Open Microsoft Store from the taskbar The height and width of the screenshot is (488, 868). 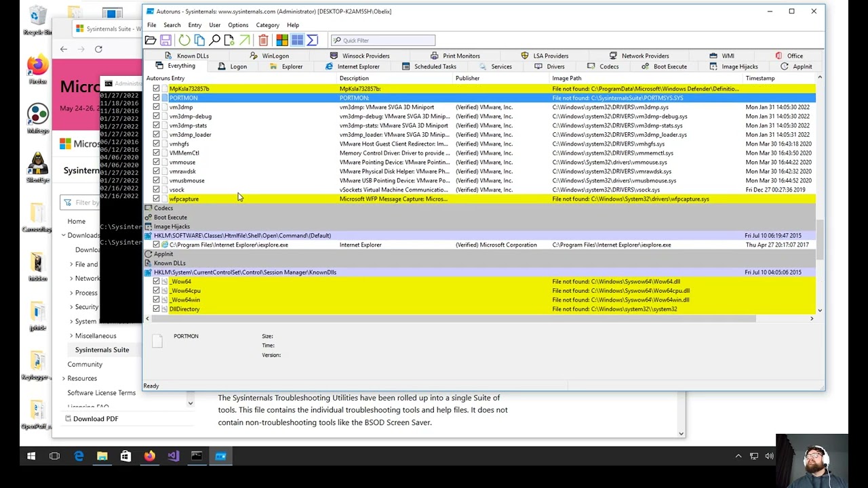(x=125, y=456)
